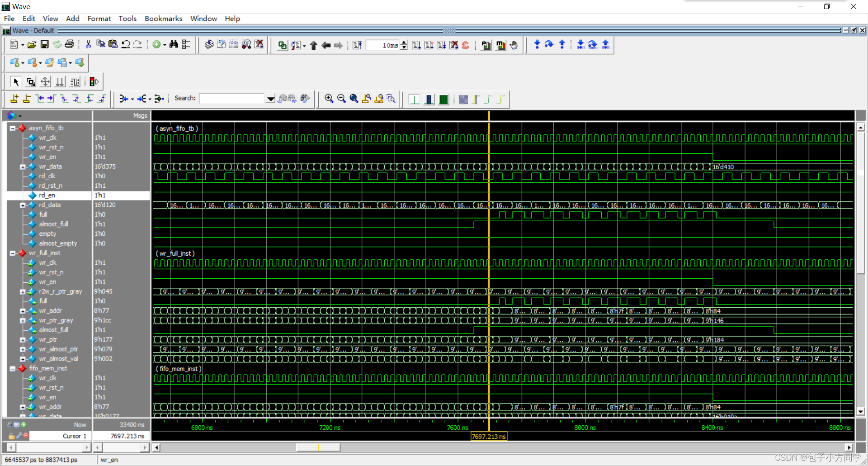Viewport: 868px width, 466px height.
Task: Toggle the Stop Wave Drawing traffic light
Action: pyautogui.click(x=94, y=82)
